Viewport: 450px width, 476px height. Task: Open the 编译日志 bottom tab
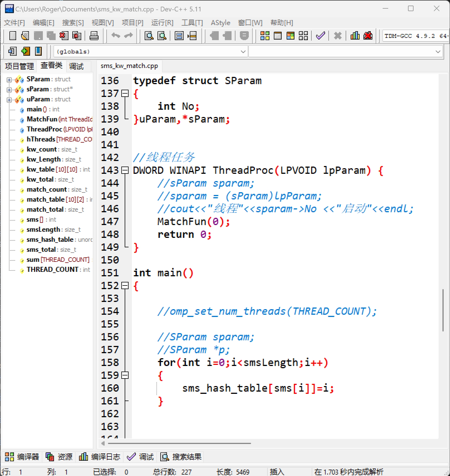point(99,457)
